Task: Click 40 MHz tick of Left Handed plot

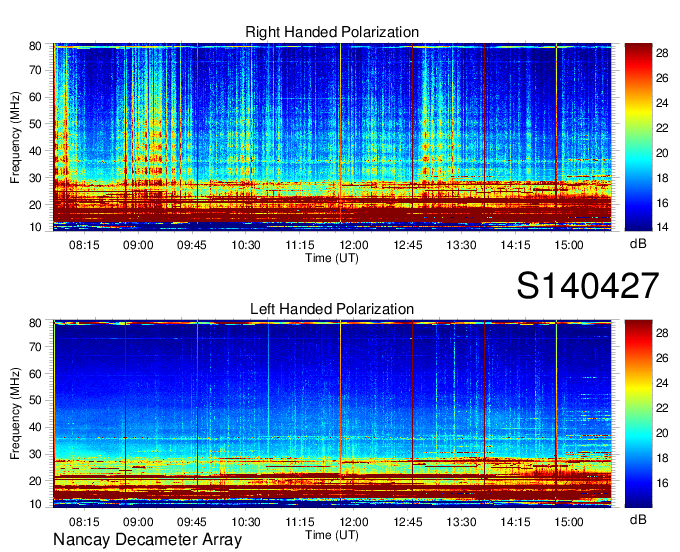Action: (x=35, y=427)
